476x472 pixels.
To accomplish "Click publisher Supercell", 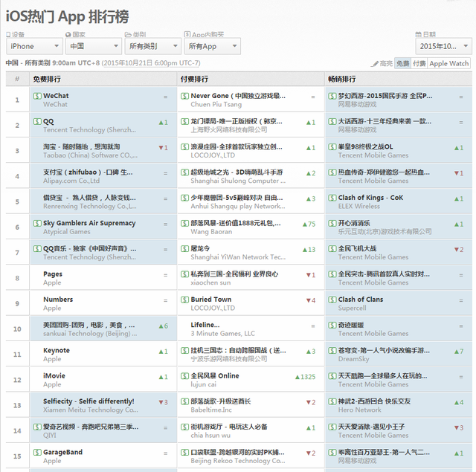I will pos(352,308).
